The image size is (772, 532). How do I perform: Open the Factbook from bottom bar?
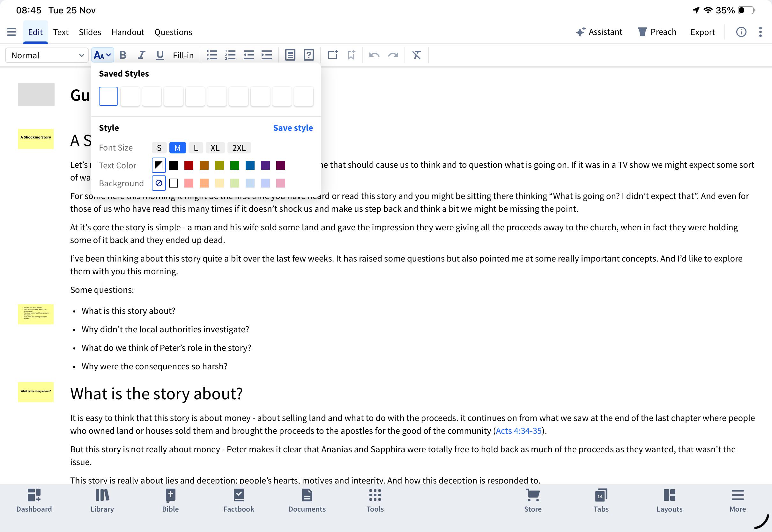pos(239,500)
